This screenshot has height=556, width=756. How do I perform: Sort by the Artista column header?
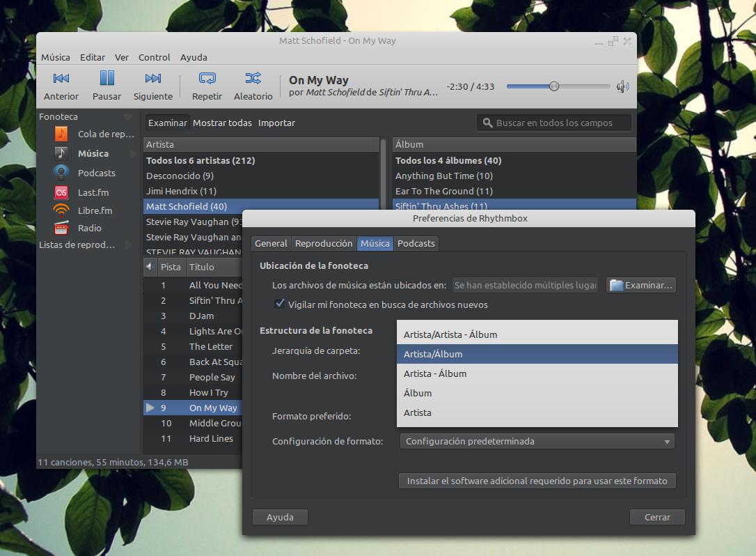pyautogui.click(x=261, y=144)
